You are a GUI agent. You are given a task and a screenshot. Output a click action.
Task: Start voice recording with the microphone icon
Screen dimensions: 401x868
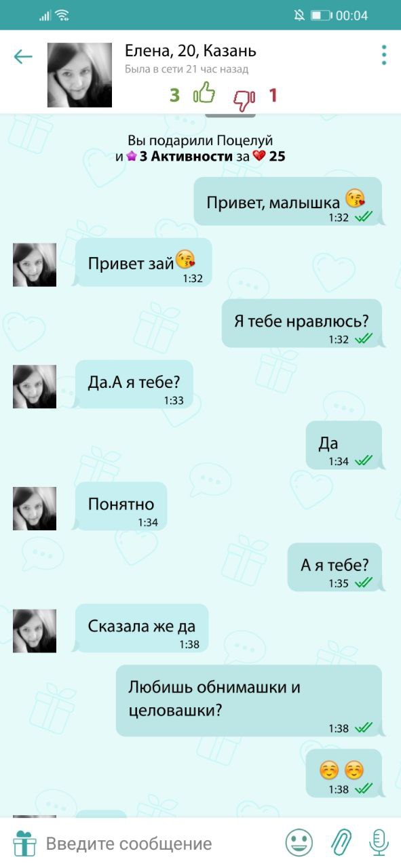click(x=379, y=843)
